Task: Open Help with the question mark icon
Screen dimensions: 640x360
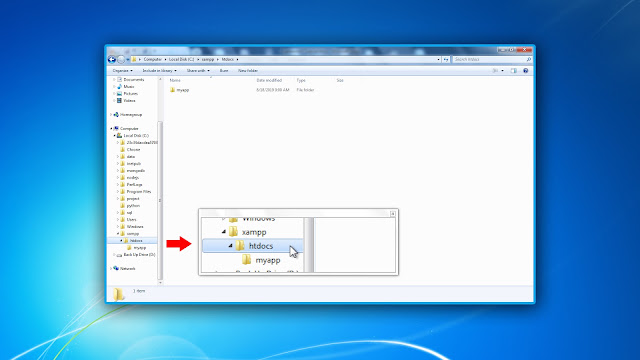Action: (526, 71)
